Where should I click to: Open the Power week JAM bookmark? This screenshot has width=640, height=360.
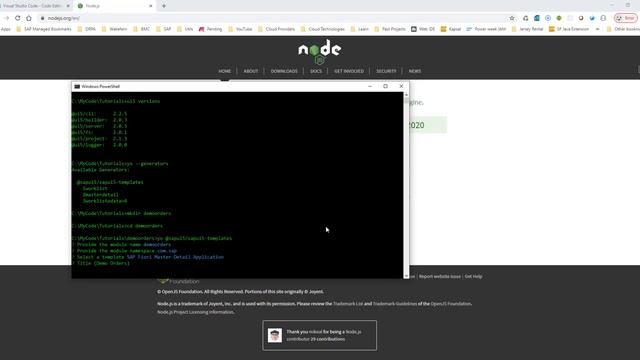pos(486,29)
